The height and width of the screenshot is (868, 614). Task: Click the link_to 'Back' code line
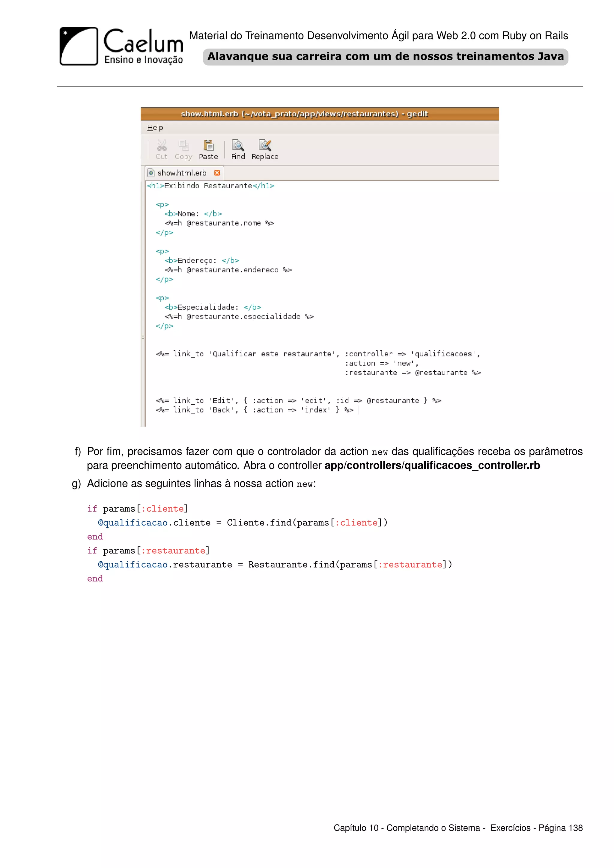[x=255, y=410]
